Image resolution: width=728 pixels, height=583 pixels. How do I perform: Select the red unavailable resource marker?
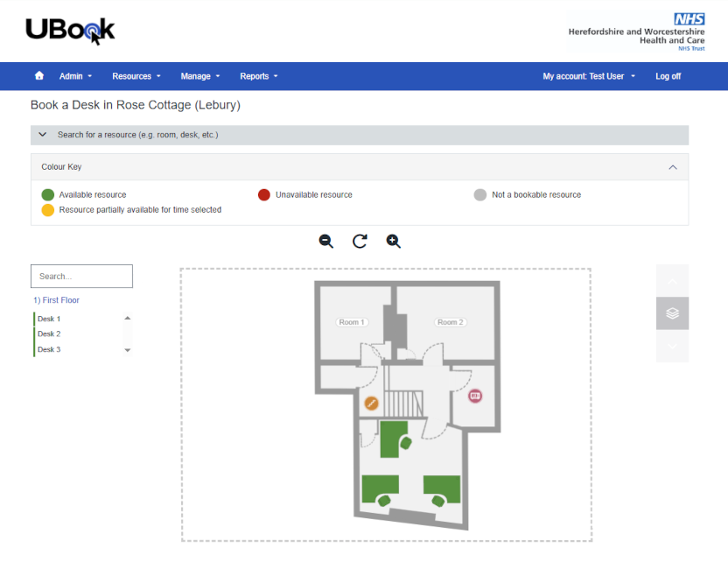(x=474, y=396)
